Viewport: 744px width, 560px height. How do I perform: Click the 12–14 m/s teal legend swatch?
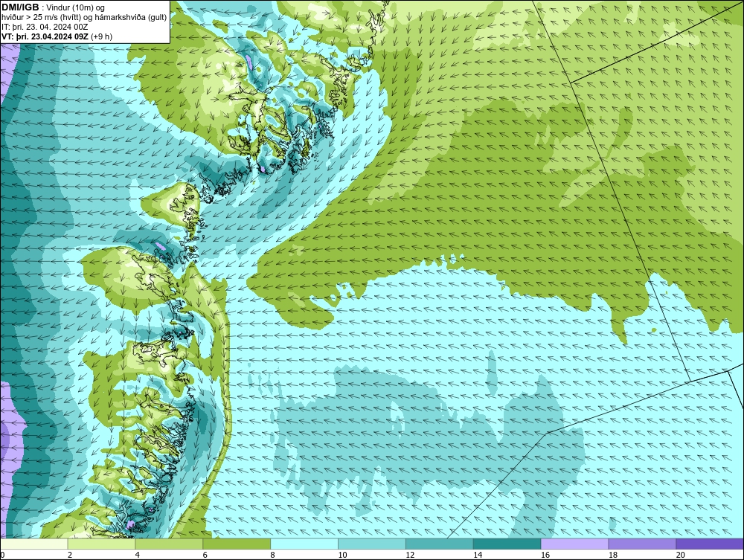(440, 544)
